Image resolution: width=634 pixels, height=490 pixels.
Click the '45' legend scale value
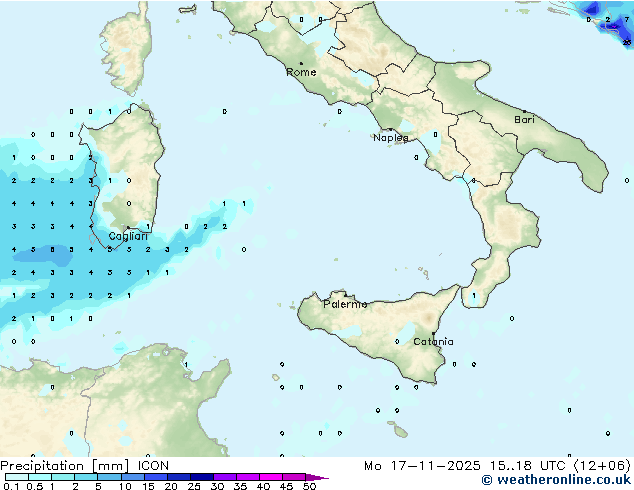(x=286, y=486)
